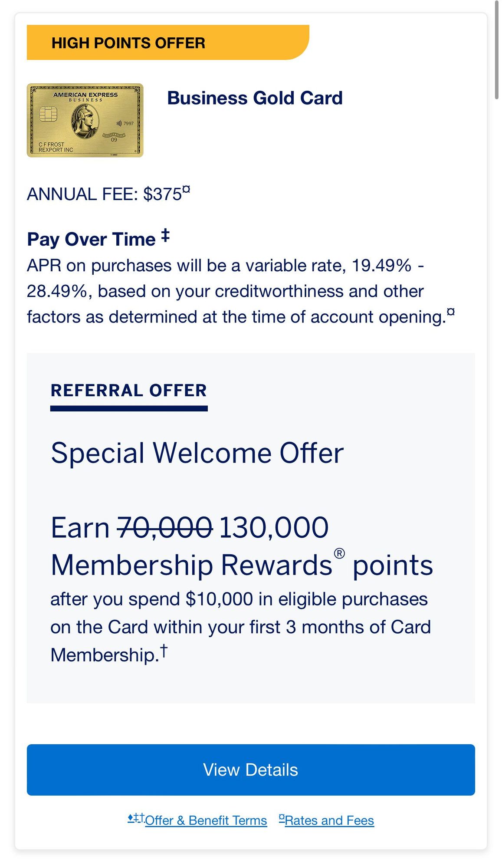Viewport: 502px width, 868px height.
Task: Click the Pay Over Time heading
Action: point(91,240)
